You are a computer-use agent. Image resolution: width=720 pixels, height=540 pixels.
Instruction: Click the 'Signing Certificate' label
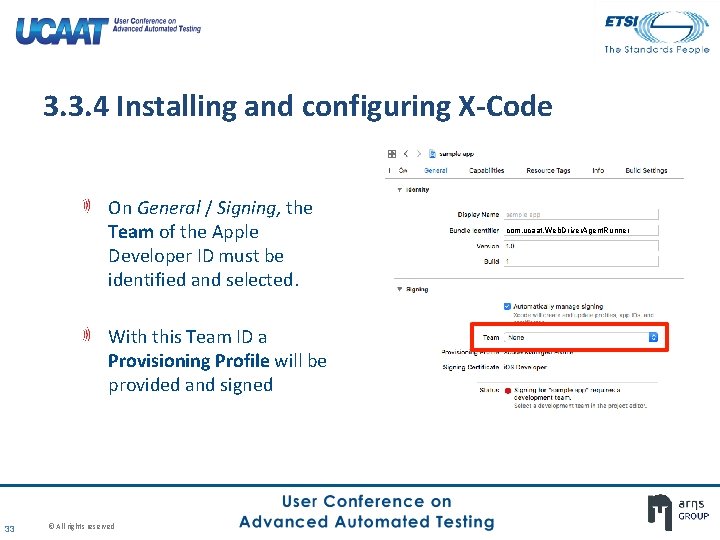[x=471, y=367]
